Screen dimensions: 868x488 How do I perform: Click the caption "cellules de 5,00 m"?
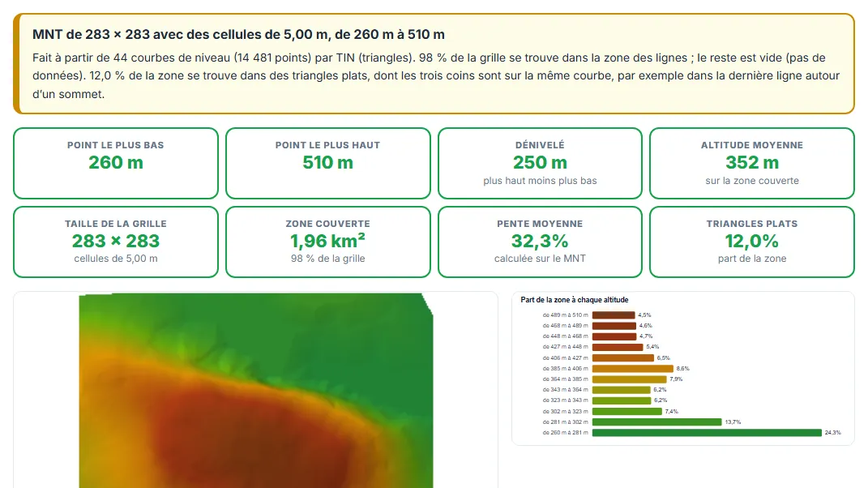pyautogui.click(x=116, y=259)
